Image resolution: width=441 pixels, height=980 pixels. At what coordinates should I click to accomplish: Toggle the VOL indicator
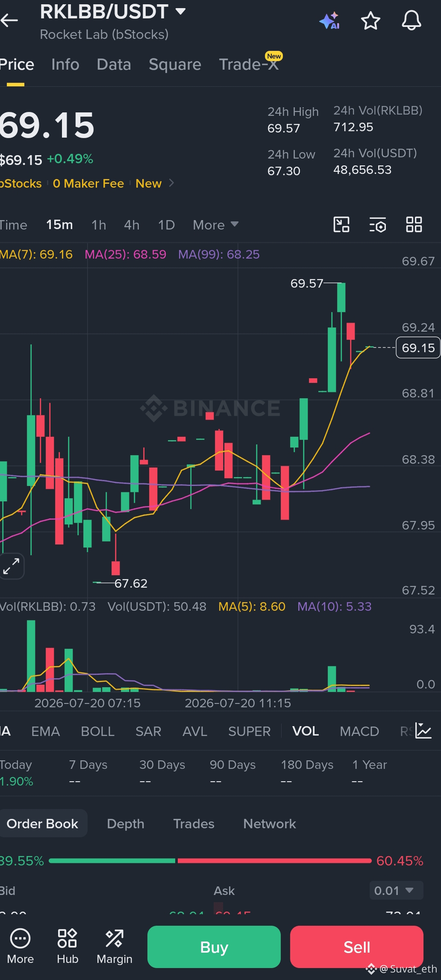pos(306,731)
